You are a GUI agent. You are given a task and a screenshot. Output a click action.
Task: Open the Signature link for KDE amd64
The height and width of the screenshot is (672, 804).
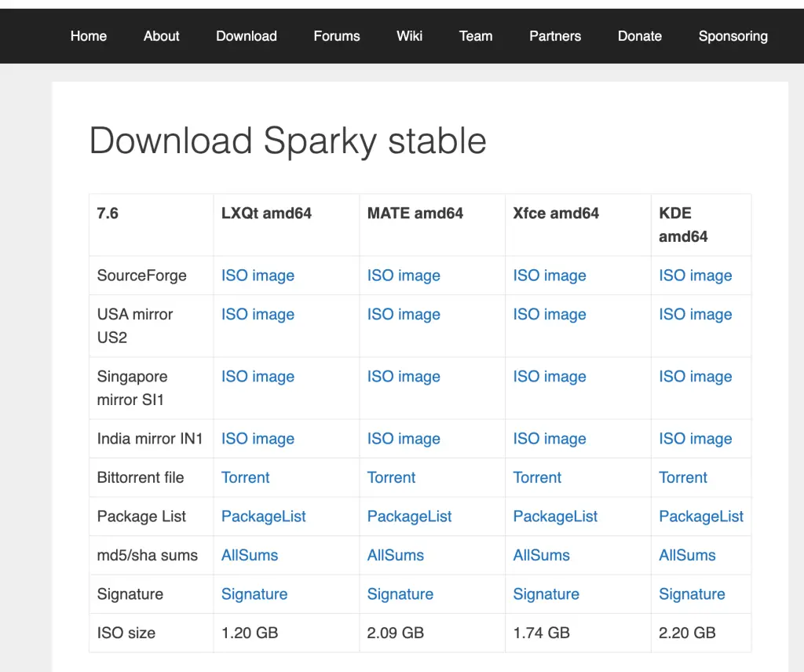click(x=692, y=594)
